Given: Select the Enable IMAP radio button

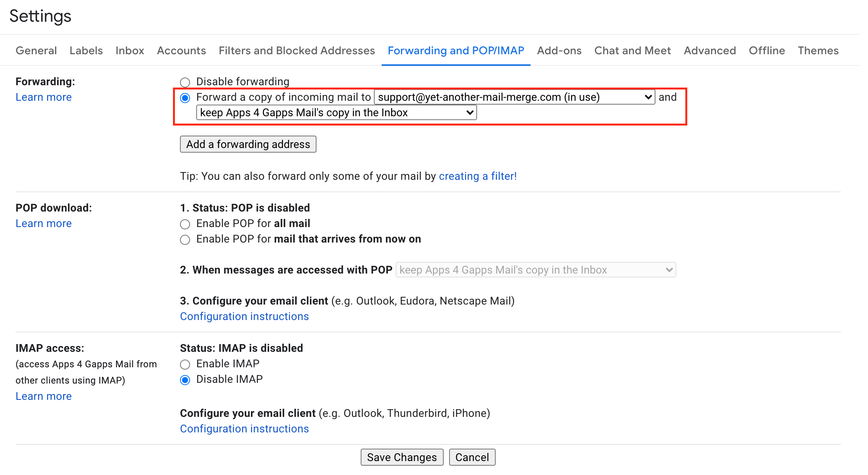Looking at the screenshot, I should coord(185,364).
